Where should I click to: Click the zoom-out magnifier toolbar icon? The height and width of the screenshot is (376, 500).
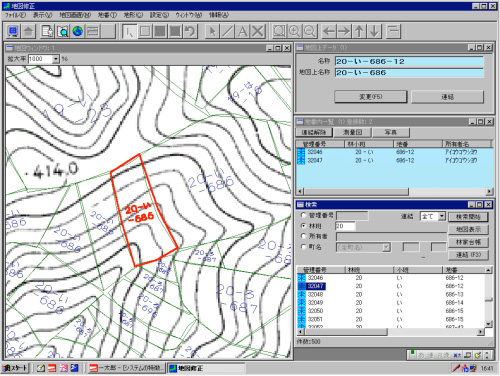(309, 31)
